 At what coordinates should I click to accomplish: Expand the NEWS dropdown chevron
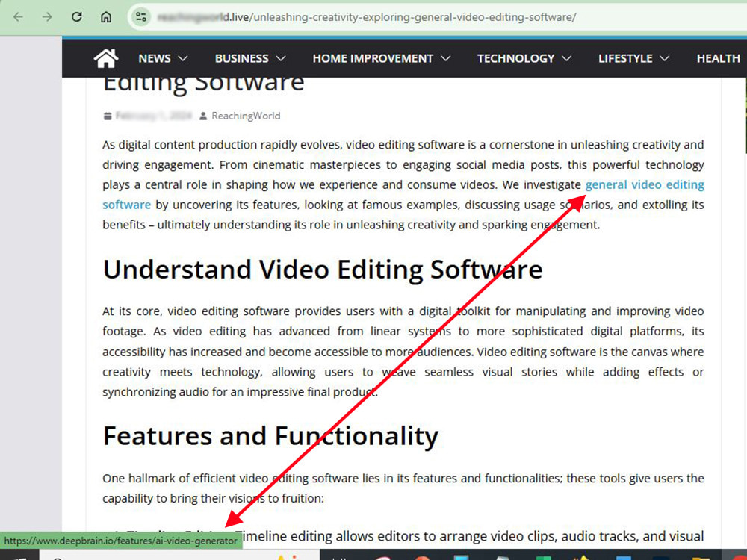click(183, 58)
